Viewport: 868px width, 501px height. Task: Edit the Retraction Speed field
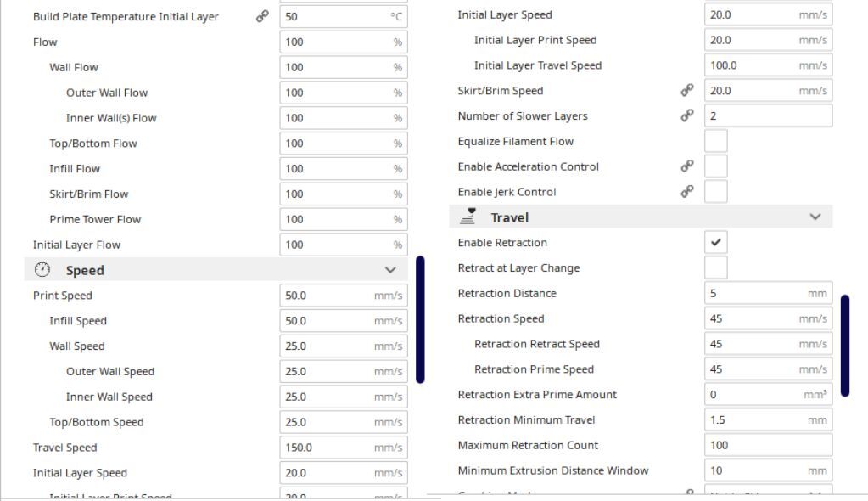tap(769, 318)
